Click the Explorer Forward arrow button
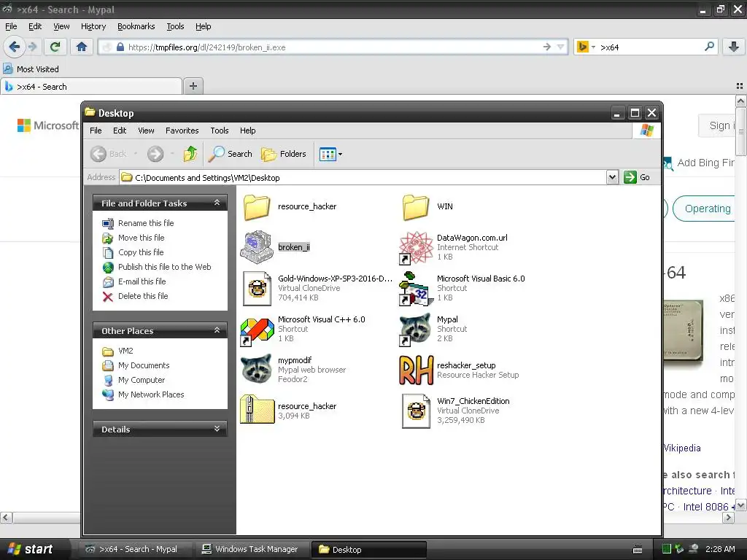747x560 pixels. point(155,154)
